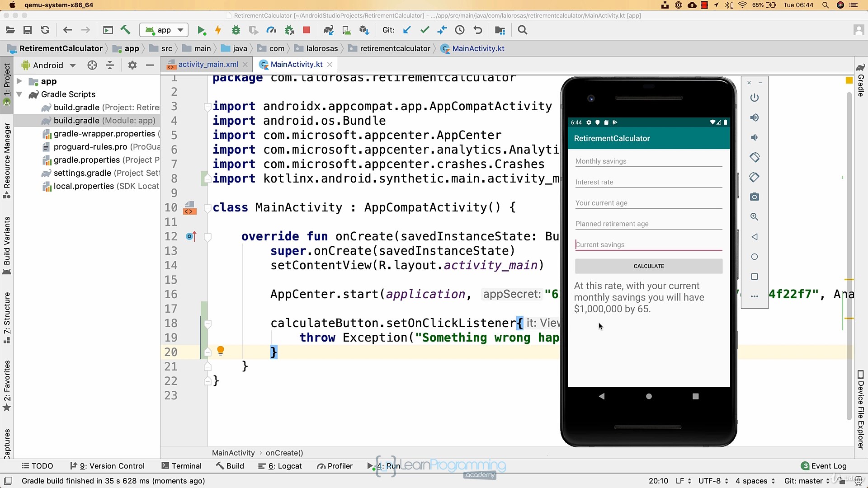Open the Gradle side panel
This screenshot has width=868, height=488.
pos(861,80)
